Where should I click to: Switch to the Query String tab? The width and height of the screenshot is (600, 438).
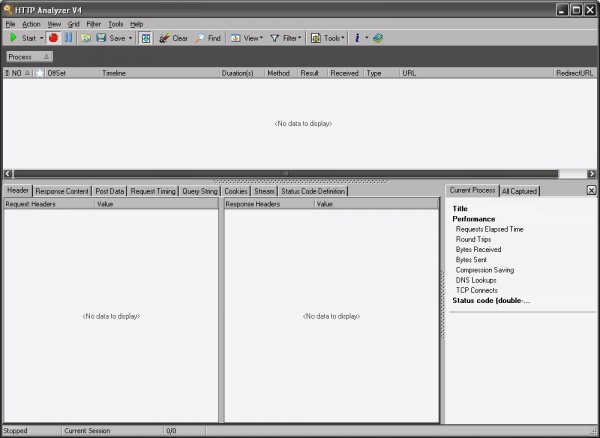point(200,191)
